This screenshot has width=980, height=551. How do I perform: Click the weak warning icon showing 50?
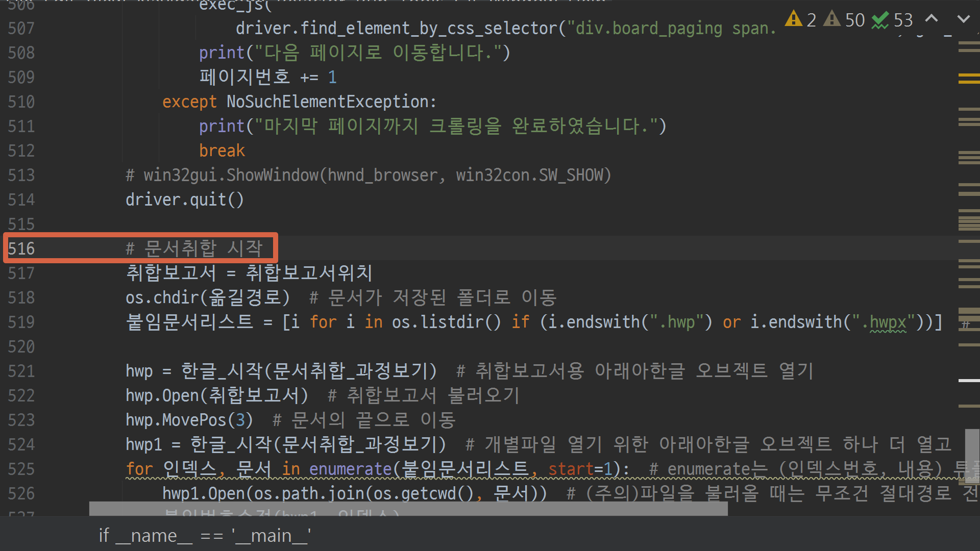pyautogui.click(x=832, y=19)
